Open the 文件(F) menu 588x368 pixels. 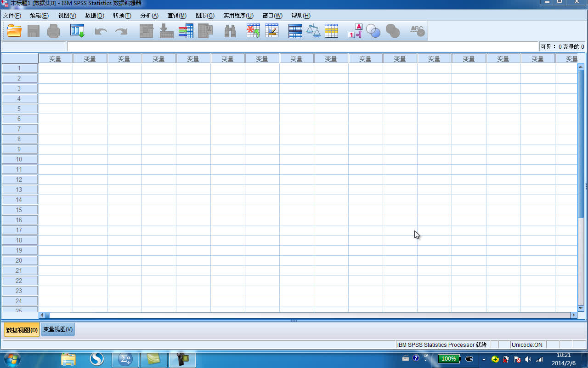12,16
